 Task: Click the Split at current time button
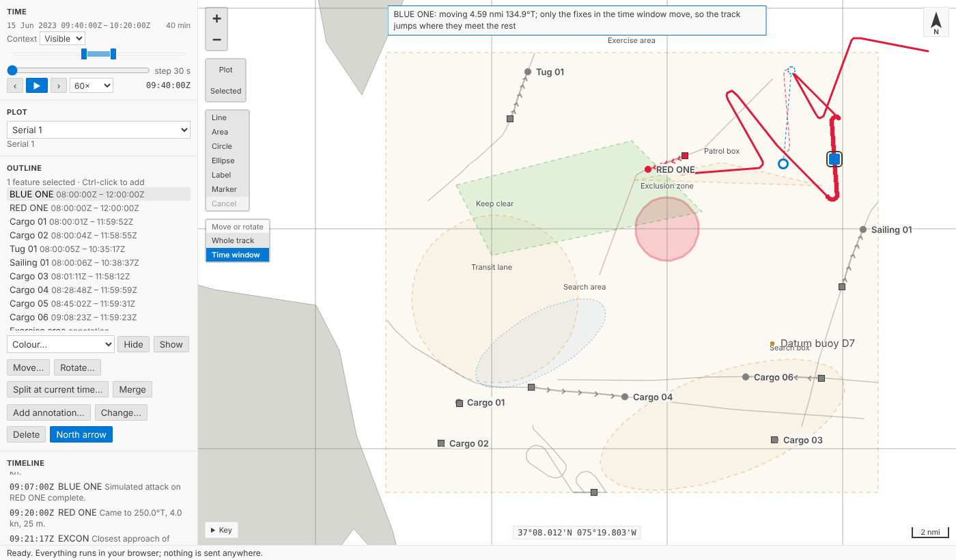(57, 389)
